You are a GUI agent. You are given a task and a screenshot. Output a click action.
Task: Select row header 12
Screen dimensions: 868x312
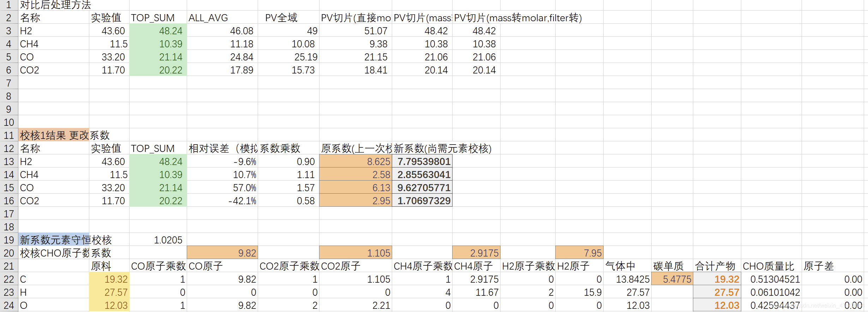coord(9,148)
